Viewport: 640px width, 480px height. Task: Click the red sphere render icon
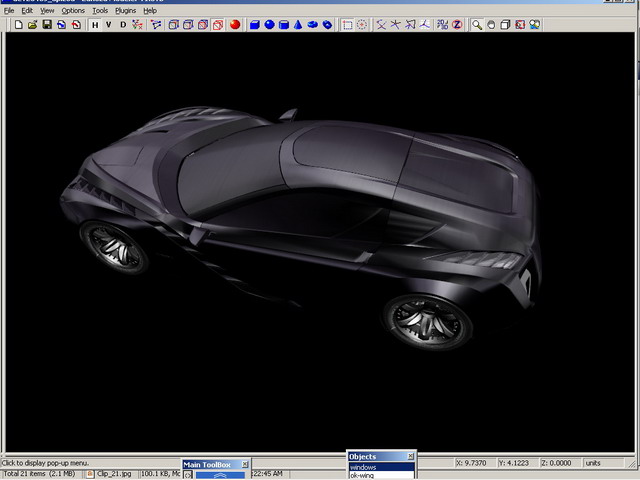(x=234, y=24)
